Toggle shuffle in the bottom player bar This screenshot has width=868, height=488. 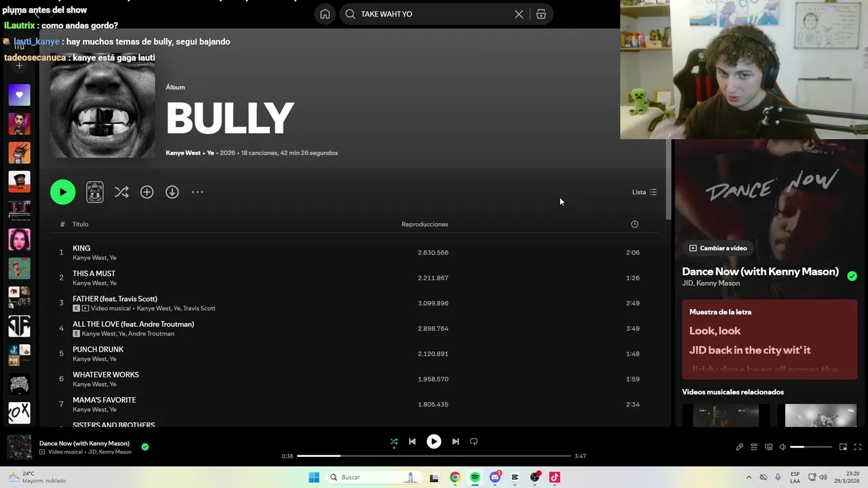394,441
